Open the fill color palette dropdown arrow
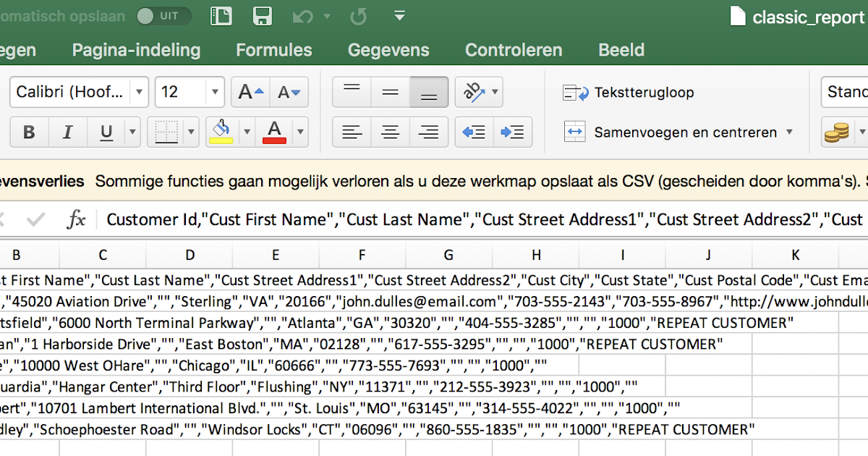The width and height of the screenshot is (868, 456). click(x=247, y=132)
